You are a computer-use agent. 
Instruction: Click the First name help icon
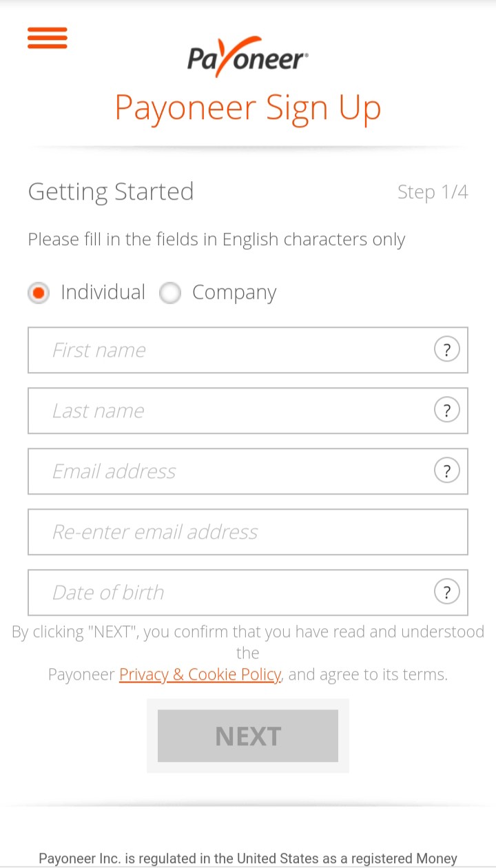[446, 350]
